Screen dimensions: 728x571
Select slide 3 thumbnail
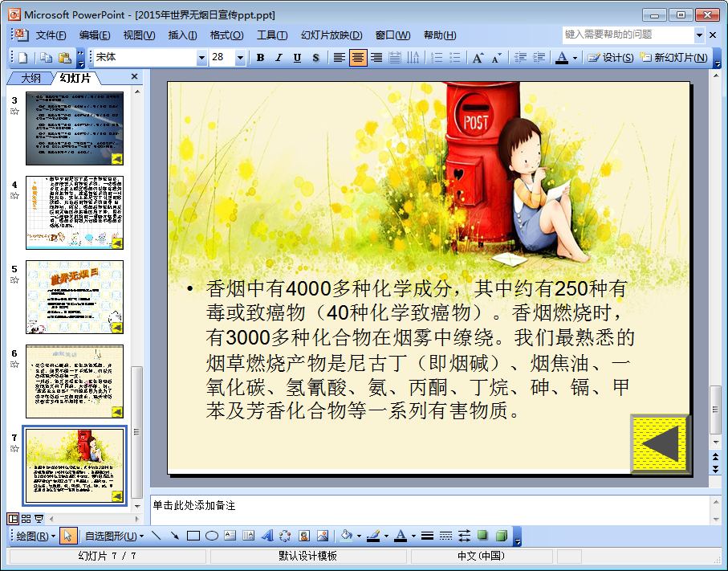tap(75, 128)
